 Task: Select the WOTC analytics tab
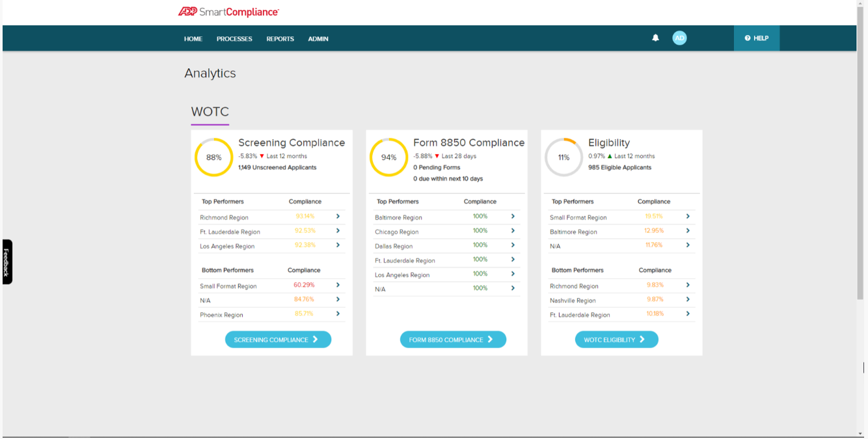pyautogui.click(x=210, y=112)
